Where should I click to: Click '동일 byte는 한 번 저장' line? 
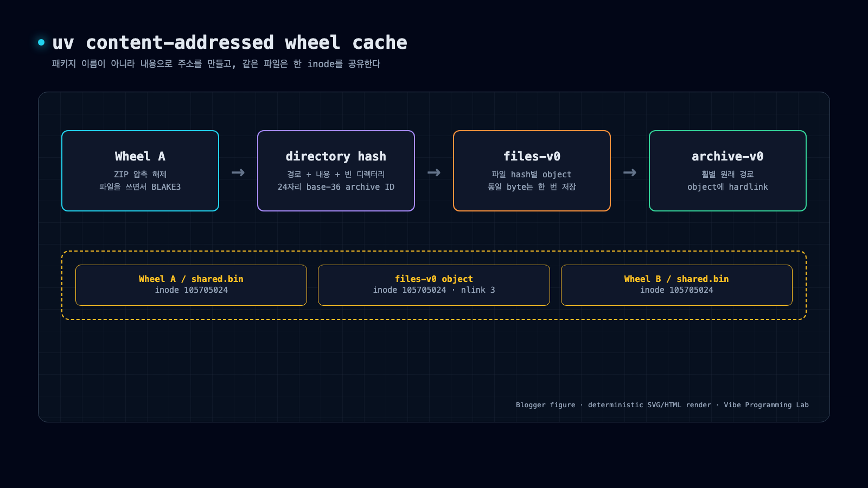coord(532,187)
